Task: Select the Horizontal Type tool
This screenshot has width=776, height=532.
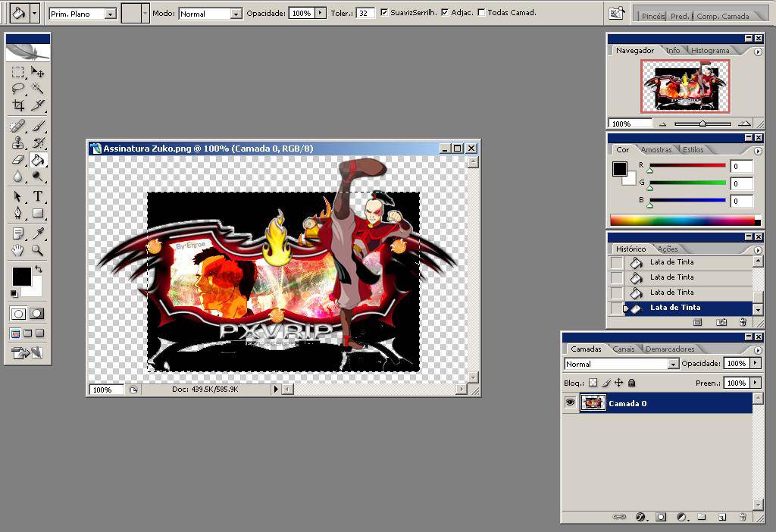Action: click(x=38, y=196)
